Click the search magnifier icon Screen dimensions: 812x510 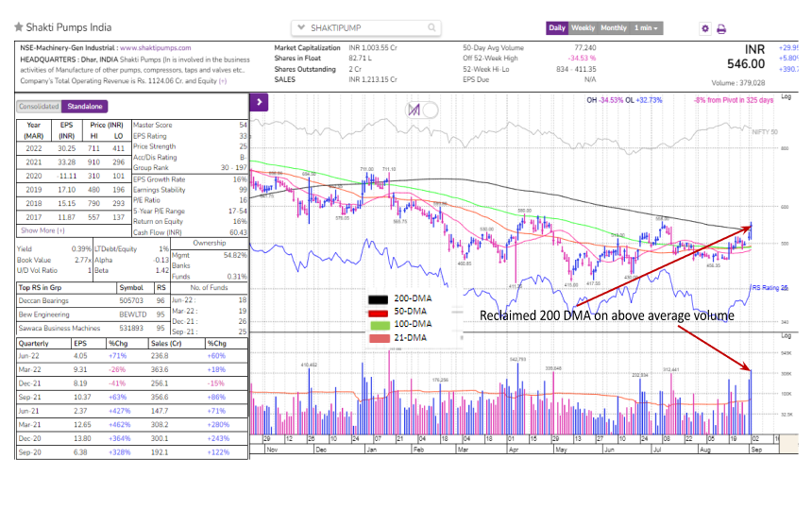[431, 27]
